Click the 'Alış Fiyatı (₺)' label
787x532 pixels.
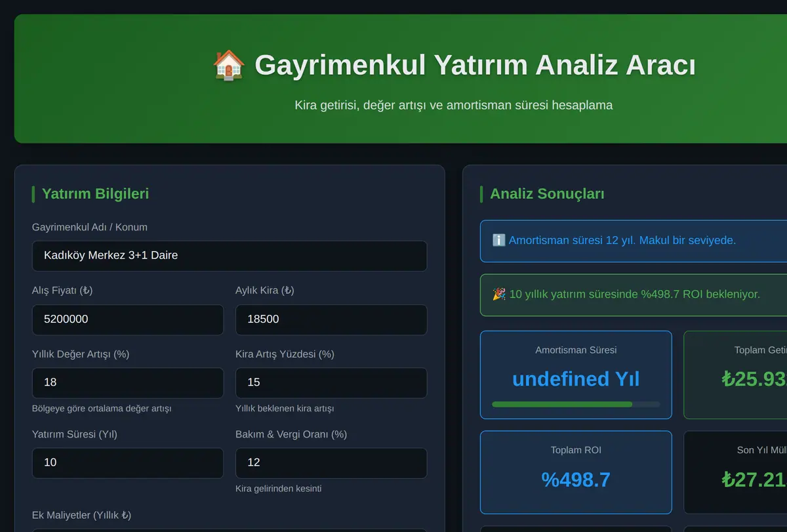coord(62,291)
